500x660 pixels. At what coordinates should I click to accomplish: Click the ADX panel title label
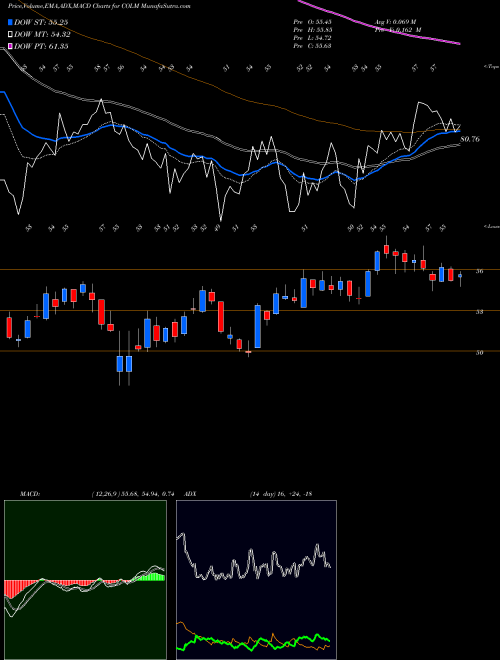190,493
